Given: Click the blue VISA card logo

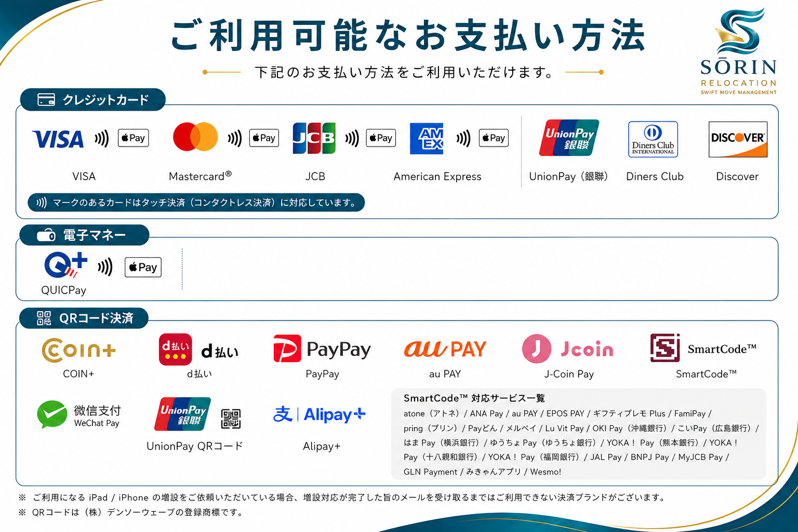Looking at the screenshot, I should tap(58, 139).
